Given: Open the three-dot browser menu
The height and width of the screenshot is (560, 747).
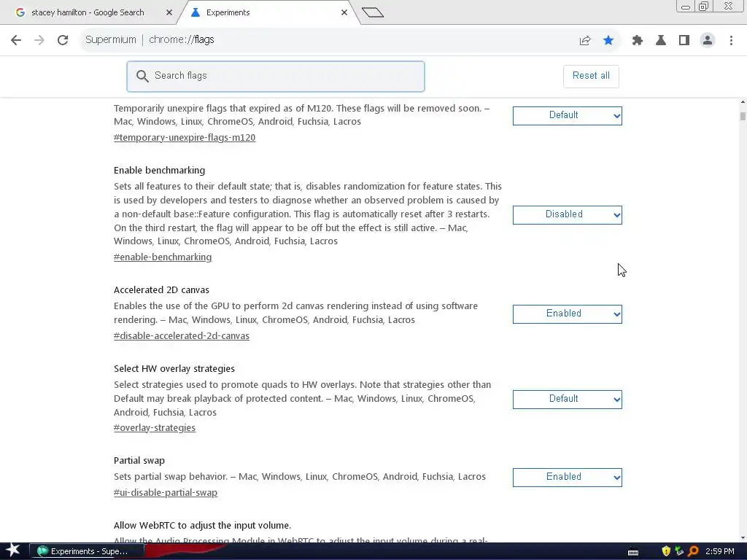Looking at the screenshot, I should [731, 41].
